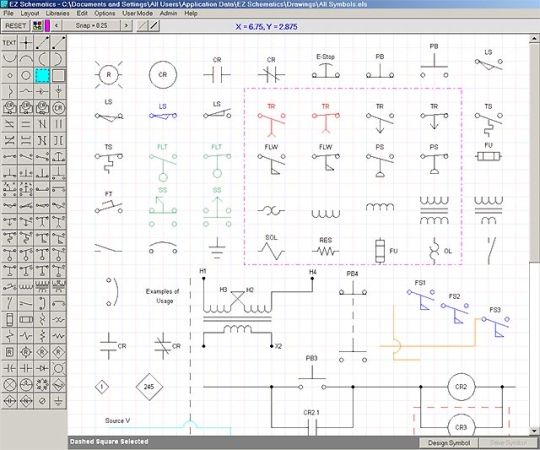
Task: Pick the ground symbol in the palette
Action: click(x=58, y=401)
